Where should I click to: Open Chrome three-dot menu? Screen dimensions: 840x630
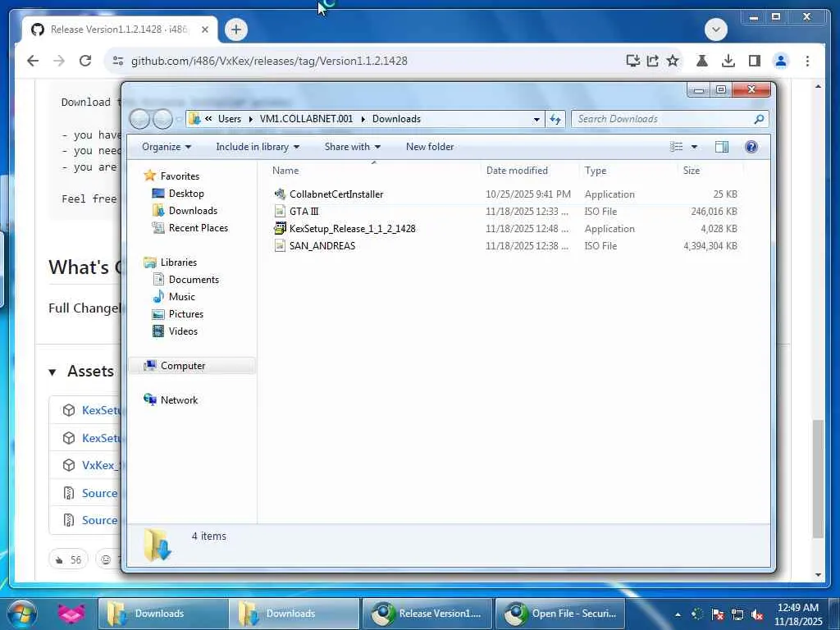click(x=807, y=61)
